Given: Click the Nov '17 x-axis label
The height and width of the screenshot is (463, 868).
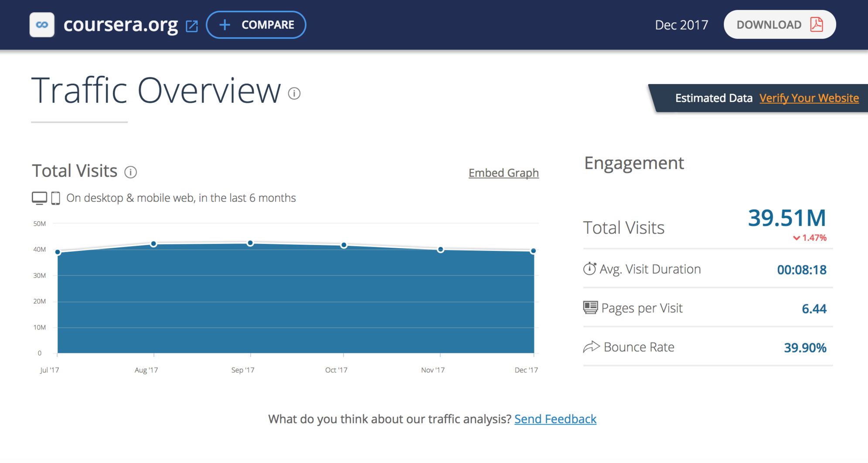Looking at the screenshot, I should click(x=433, y=370).
